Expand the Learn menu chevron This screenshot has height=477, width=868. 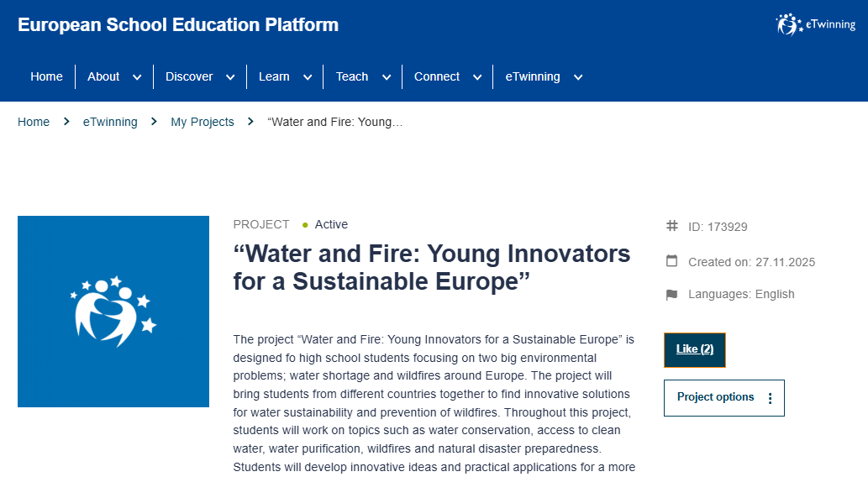(308, 77)
